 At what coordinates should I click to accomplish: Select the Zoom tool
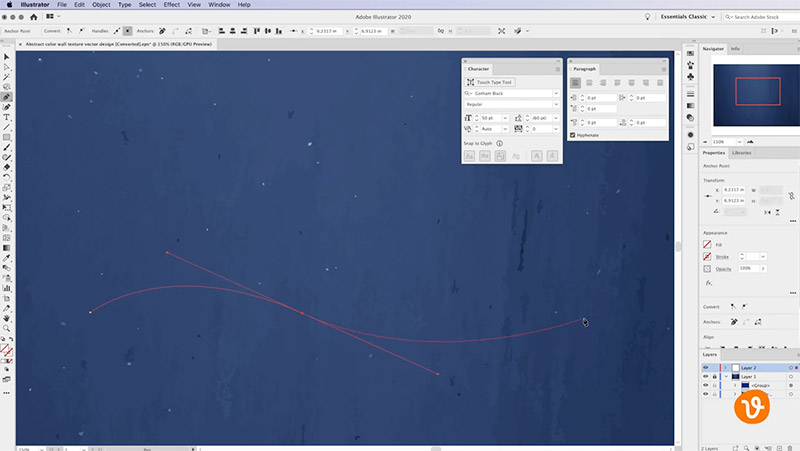click(7, 329)
